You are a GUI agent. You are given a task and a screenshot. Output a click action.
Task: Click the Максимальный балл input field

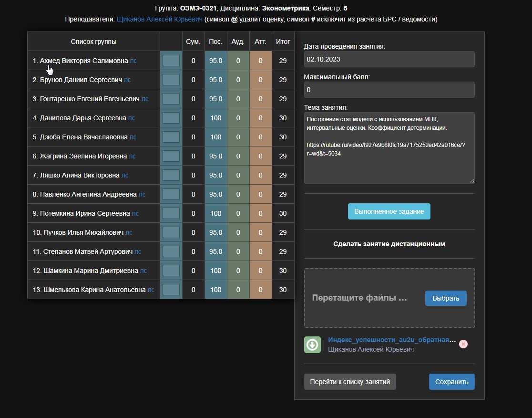tap(389, 90)
